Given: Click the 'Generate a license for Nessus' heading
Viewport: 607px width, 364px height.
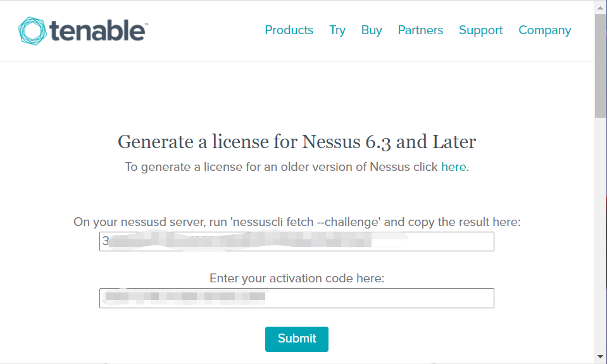Looking at the screenshot, I should [296, 141].
